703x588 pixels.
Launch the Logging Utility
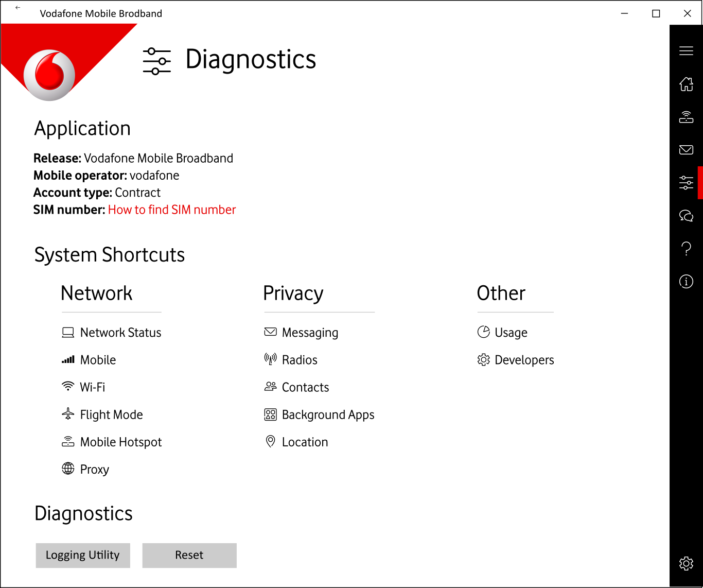[82, 555]
